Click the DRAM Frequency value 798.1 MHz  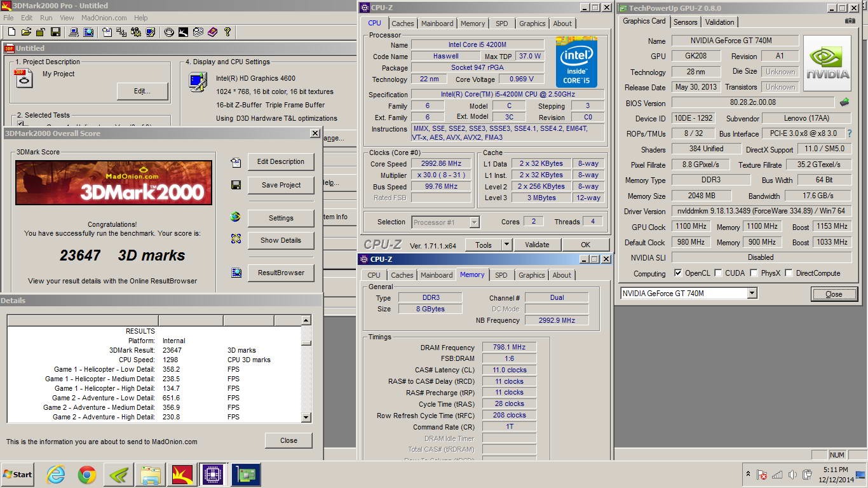pos(509,348)
